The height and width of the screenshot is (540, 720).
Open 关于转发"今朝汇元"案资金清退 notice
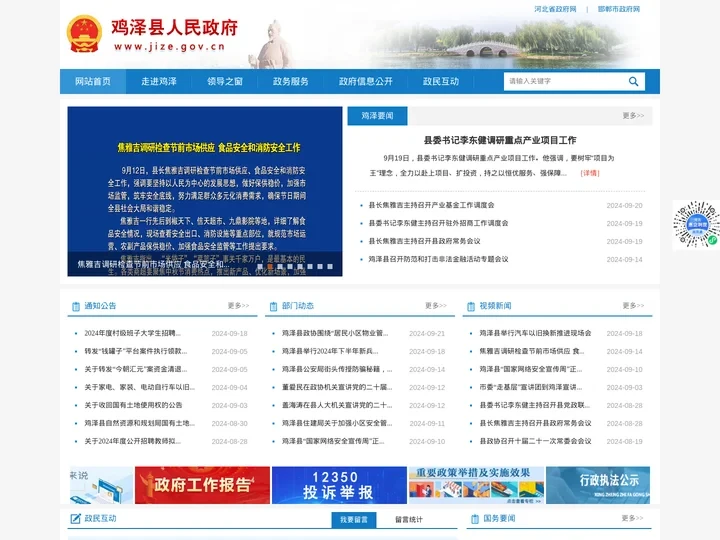135,369
